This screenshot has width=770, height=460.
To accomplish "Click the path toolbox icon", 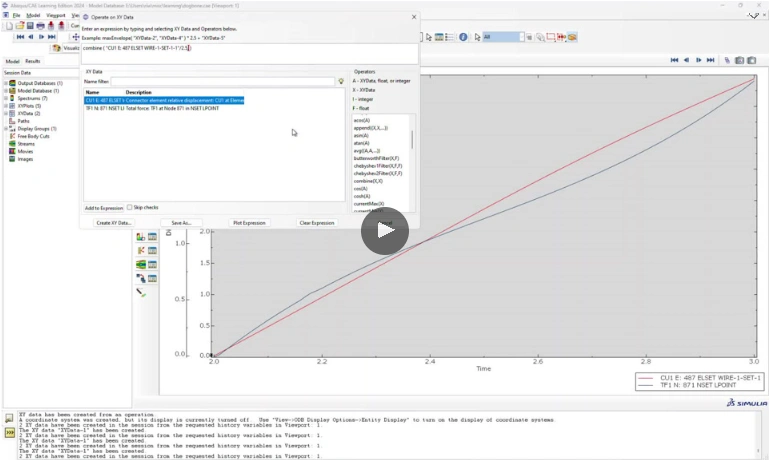I will pos(141,278).
